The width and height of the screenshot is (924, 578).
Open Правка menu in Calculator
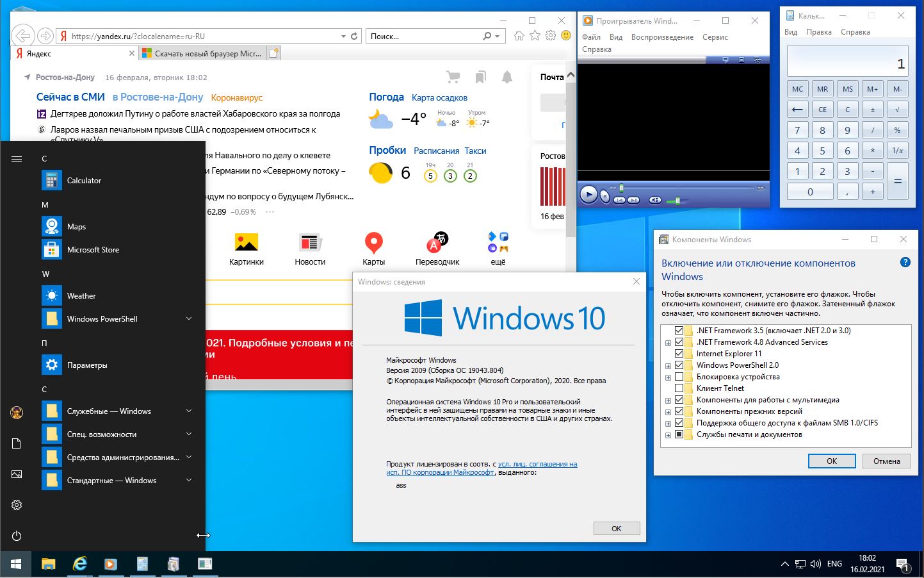point(818,32)
